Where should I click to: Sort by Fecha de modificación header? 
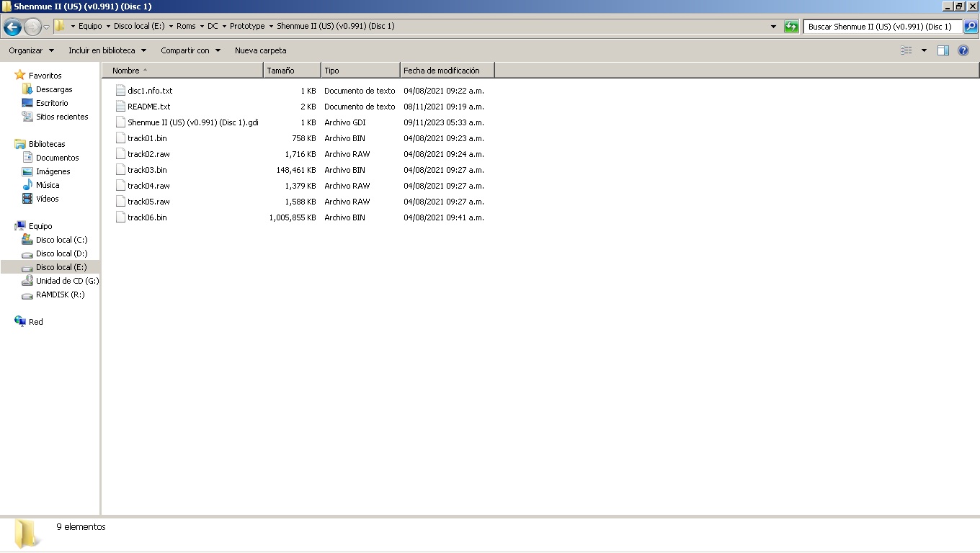tap(447, 71)
